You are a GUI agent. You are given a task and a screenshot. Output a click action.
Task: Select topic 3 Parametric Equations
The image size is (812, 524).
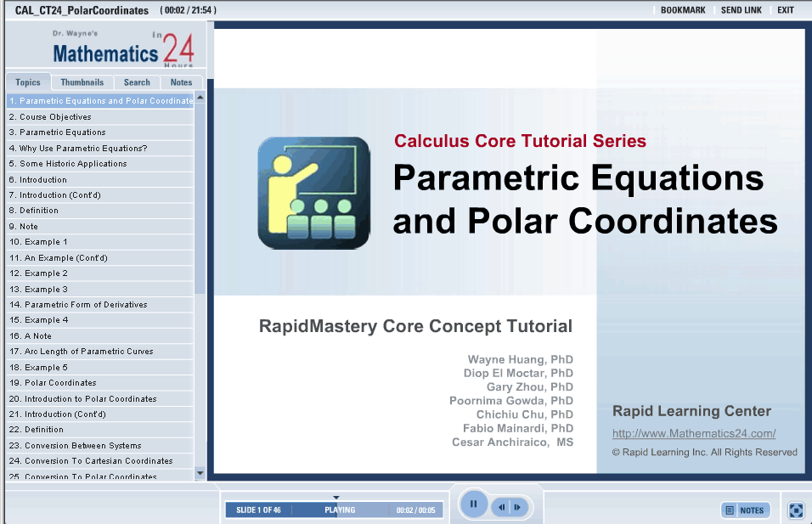coord(100,132)
